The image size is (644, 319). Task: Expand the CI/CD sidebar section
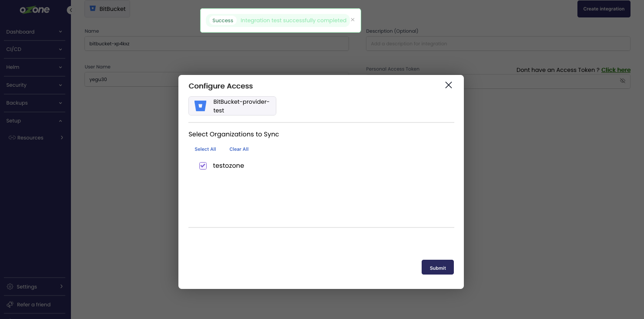coord(60,49)
